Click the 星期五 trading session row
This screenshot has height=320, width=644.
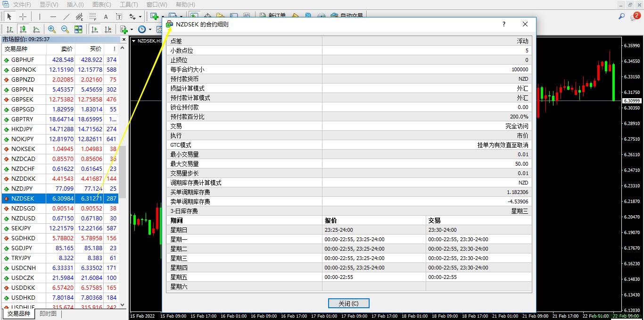[349, 277]
